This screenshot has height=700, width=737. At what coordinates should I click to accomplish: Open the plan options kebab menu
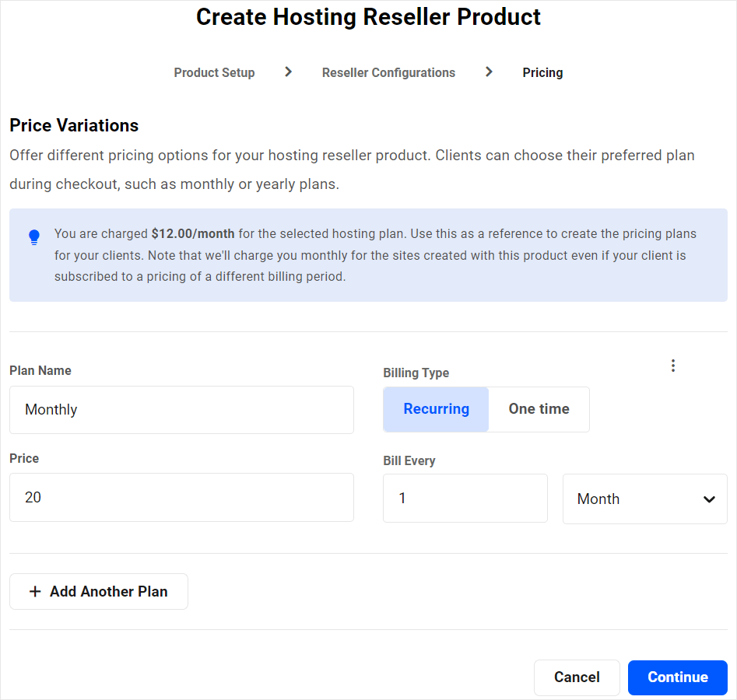coord(672,365)
